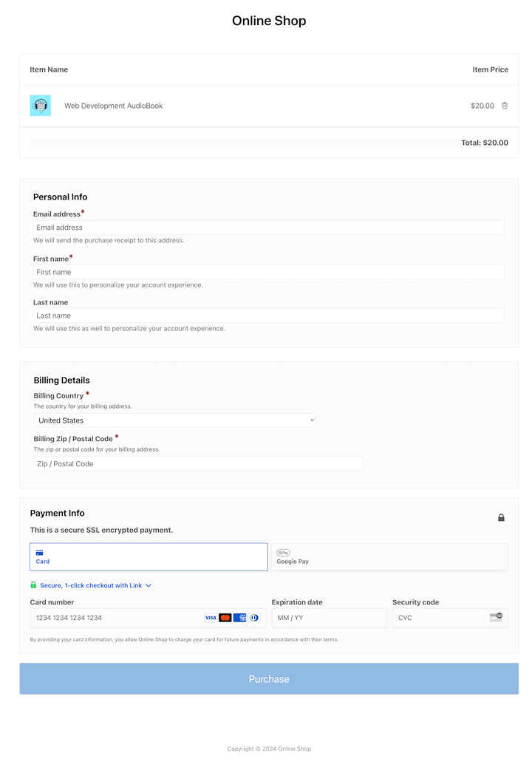Click the CVC card-back hint icon
Image resolution: width=532 pixels, height=767 pixels.
point(495,617)
